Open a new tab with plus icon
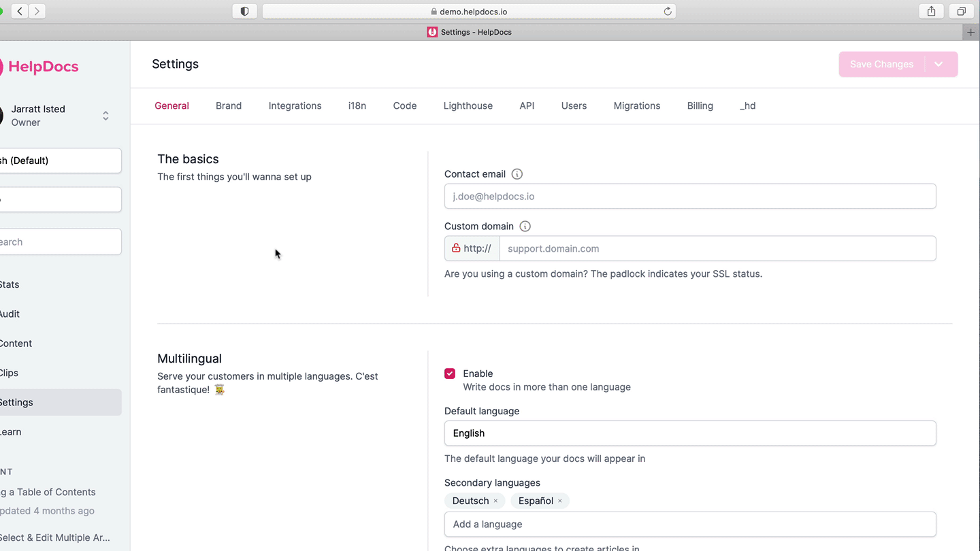980x551 pixels. point(972,32)
